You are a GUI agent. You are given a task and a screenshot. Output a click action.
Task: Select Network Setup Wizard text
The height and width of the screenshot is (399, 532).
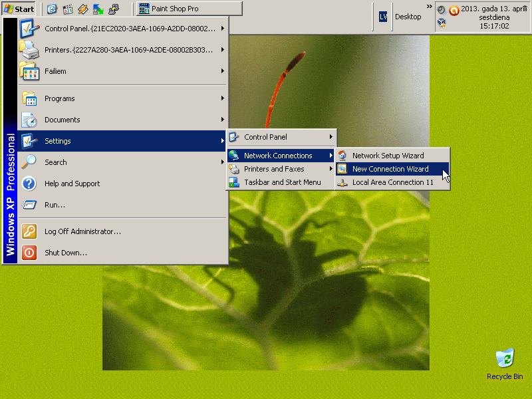click(388, 156)
